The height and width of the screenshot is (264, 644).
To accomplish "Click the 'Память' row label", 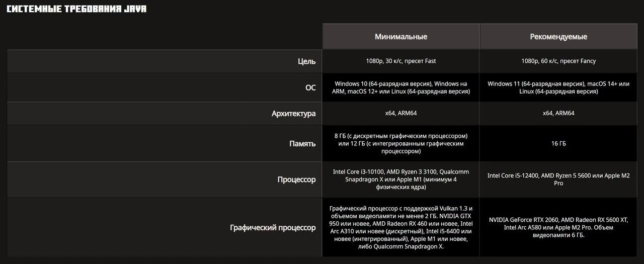I will [x=302, y=144].
